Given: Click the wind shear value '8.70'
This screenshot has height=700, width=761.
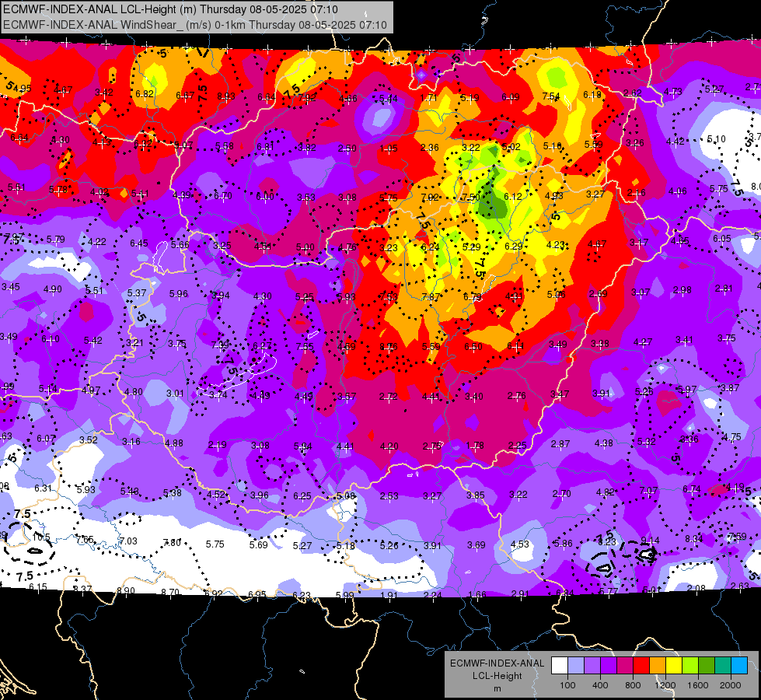Looking at the screenshot, I should (x=170, y=592).
